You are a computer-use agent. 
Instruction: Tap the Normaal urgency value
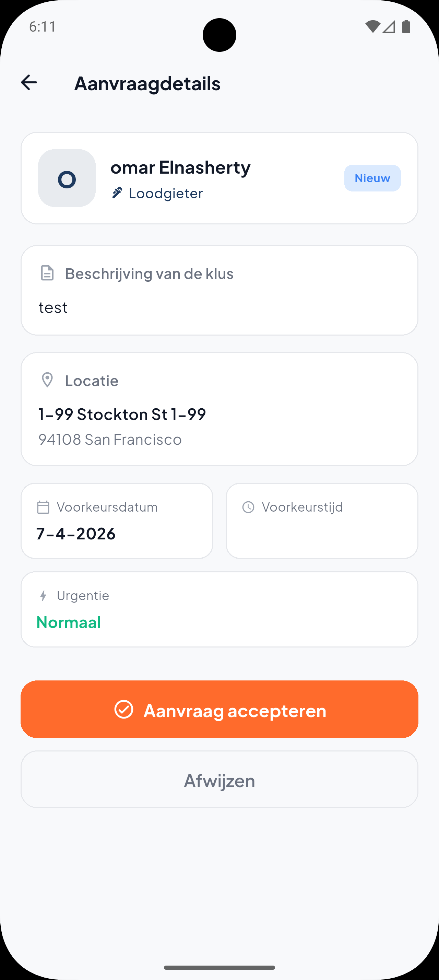tap(69, 622)
